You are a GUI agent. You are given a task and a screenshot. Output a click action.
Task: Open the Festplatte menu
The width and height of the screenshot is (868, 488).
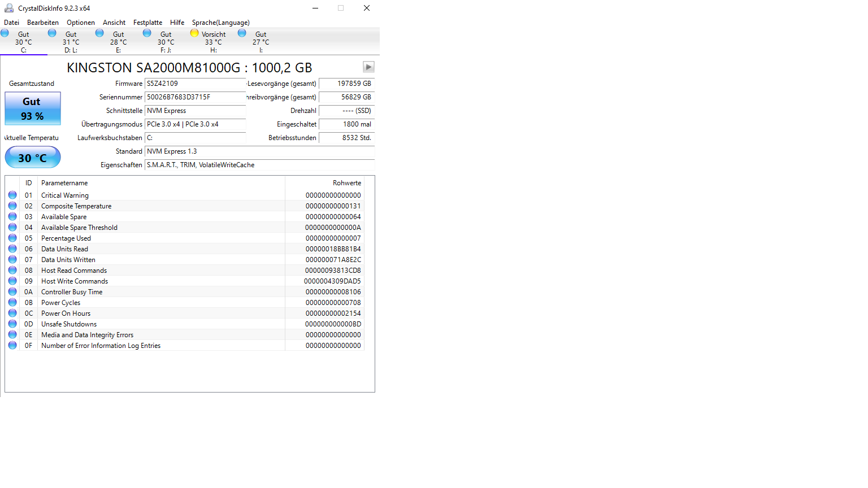coord(147,23)
